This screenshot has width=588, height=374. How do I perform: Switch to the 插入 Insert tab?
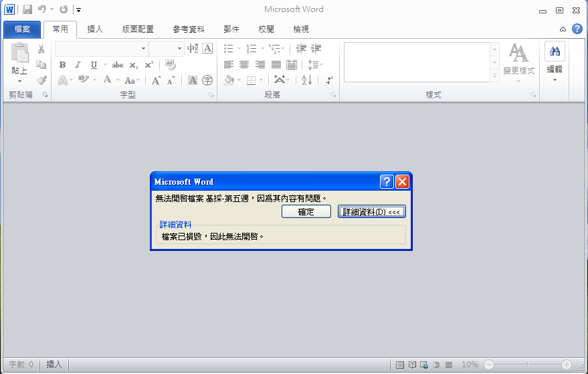[95, 29]
